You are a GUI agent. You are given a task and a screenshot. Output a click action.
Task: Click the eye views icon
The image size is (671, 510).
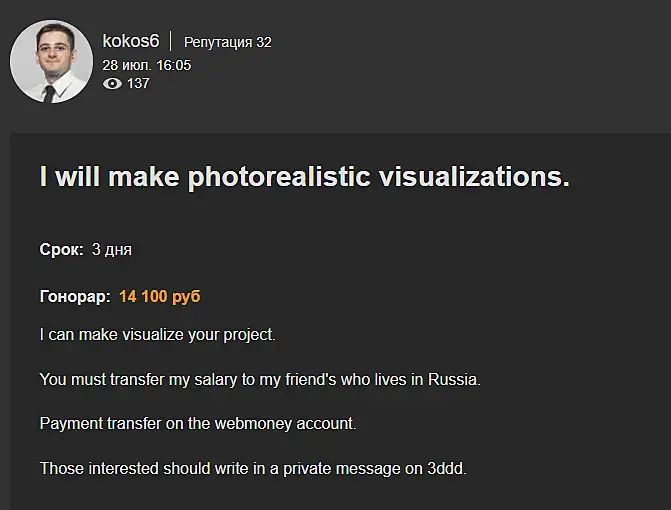click(111, 84)
